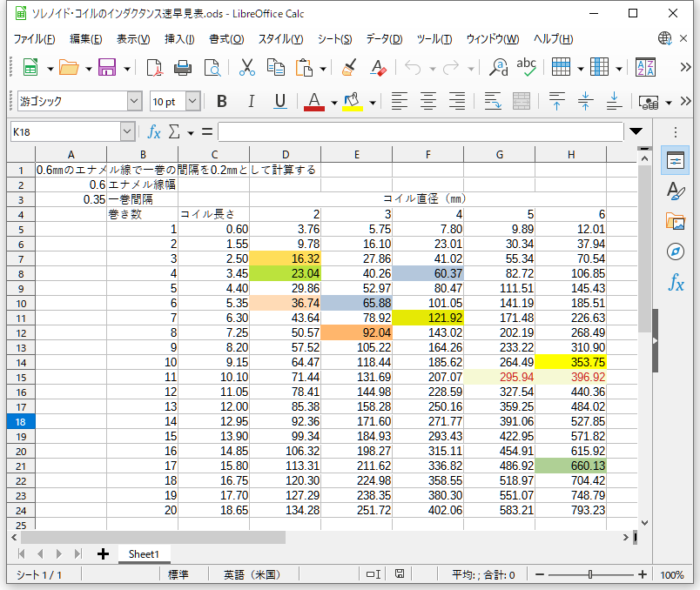Screen dimensions: 700x590
Task: Toggle Bold formatting
Action: (222, 101)
